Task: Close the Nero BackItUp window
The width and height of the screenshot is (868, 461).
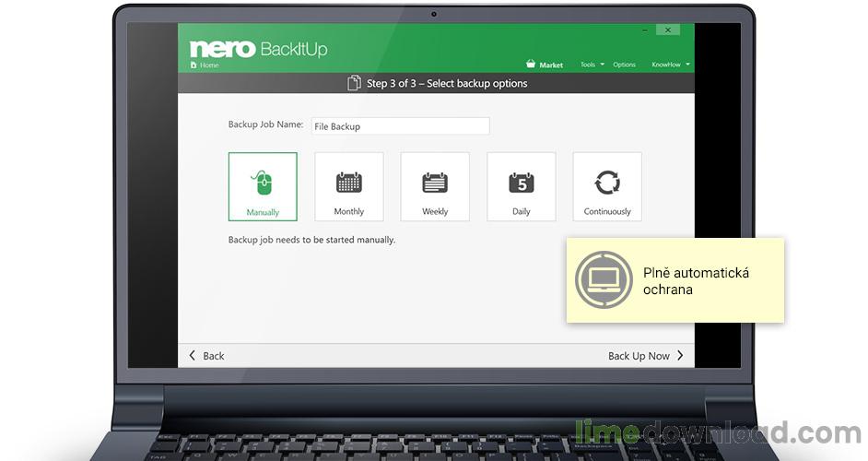Action: tap(668, 30)
